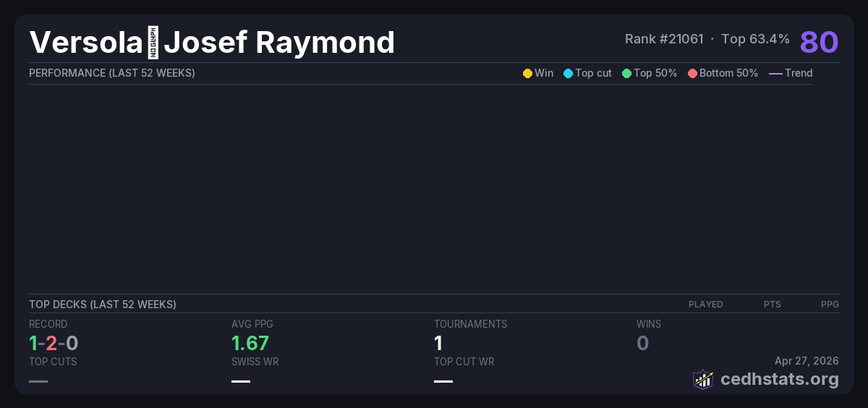The image size is (868, 408).
Task: Click the cedhstats logo icon
Action: pyautogui.click(x=703, y=379)
